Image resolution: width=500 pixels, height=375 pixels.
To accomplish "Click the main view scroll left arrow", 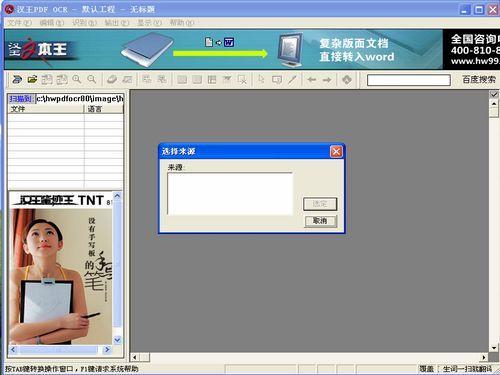I will tap(135, 357).
